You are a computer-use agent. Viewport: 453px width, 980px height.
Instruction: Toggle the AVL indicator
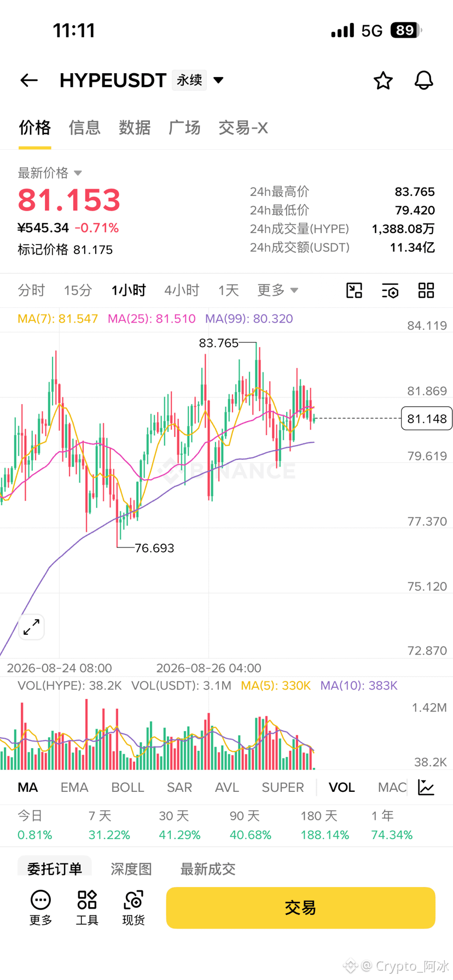(227, 787)
